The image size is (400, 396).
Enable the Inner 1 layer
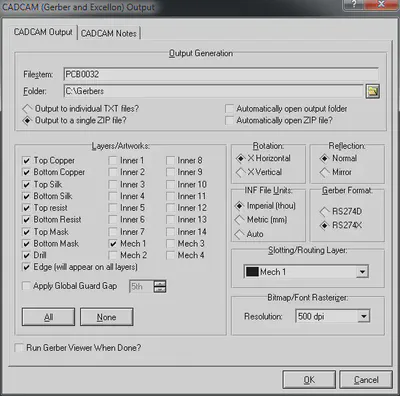[x=113, y=161]
